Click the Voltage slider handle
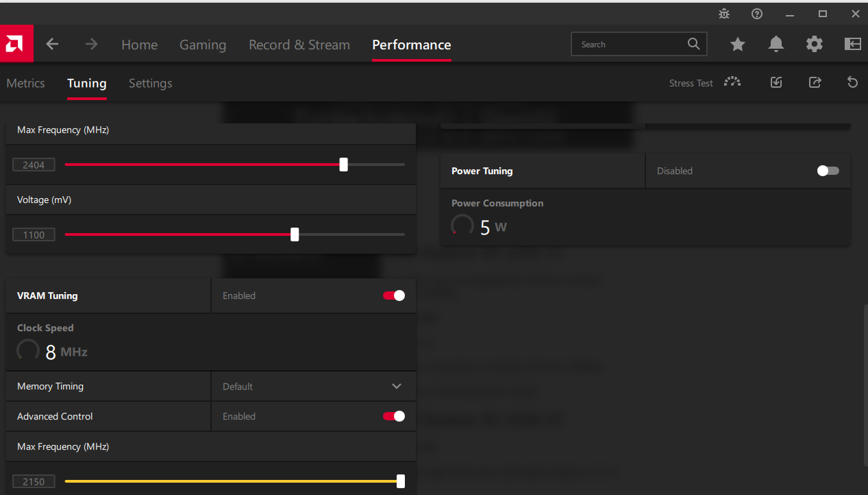Screen dimensions: 868x495 click(x=295, y=234)
